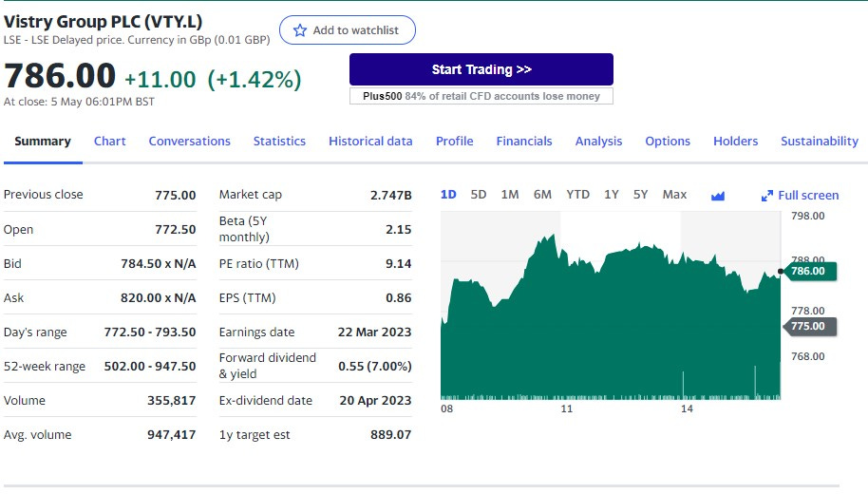Click the full screen expand arrows icon
Viewport: 868px width, 494px height.
pos(766,196)
